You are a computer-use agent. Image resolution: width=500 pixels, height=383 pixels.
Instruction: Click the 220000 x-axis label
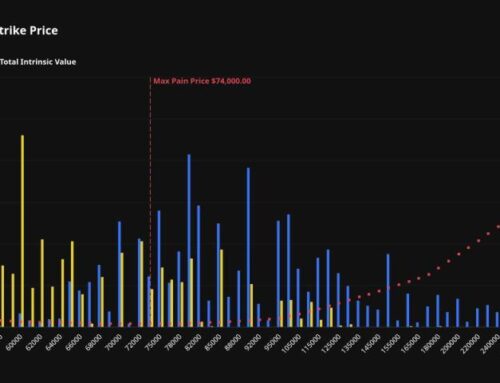(x=470, y=343)
